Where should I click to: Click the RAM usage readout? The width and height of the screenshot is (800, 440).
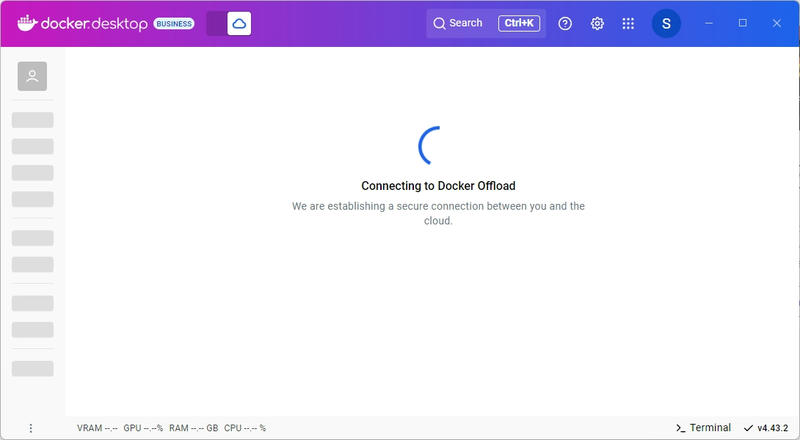pos(193,428)
